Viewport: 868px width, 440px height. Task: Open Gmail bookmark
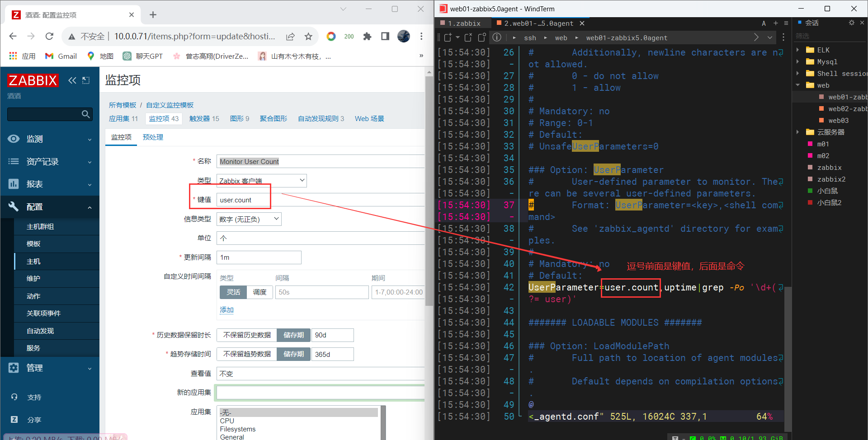[61, 56]
